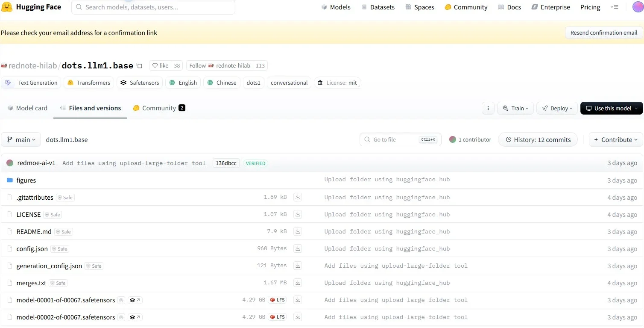View History: 12 commits
The width and height of the screenshot is (644, 328).
[x=538, y=139]
